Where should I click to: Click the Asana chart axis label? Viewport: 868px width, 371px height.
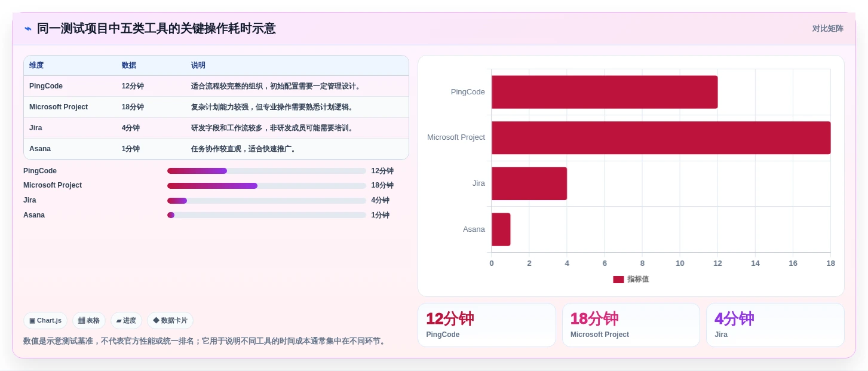pyautogui.click(x=474, y=229)
